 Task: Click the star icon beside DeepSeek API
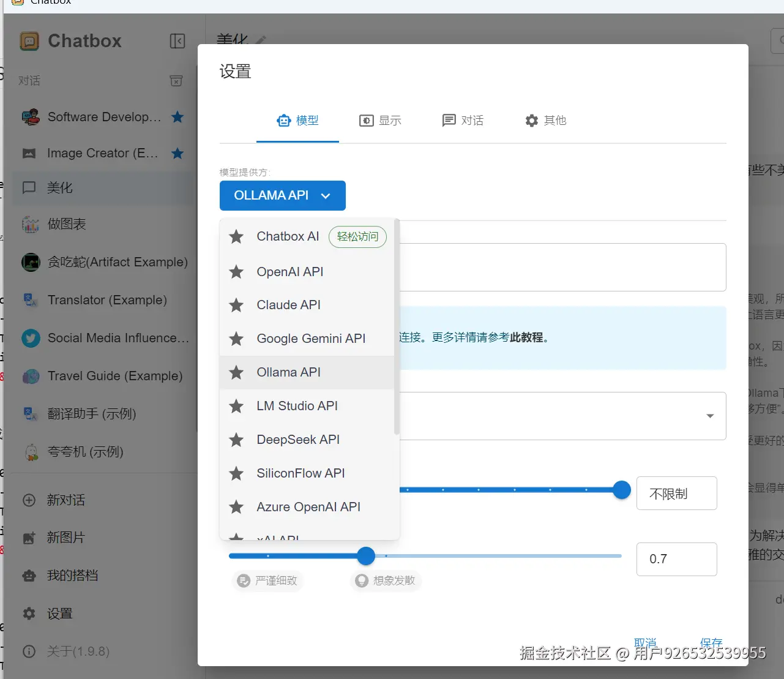click(236, 440)
